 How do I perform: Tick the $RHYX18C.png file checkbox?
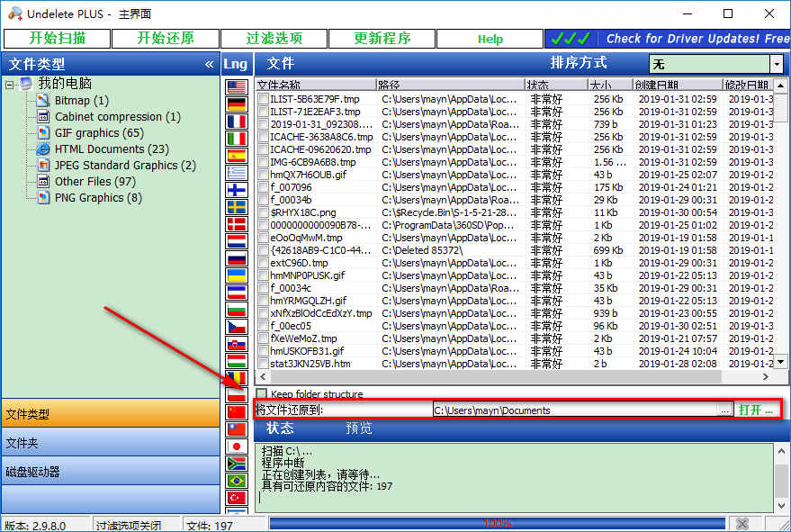click(x=263, y=212)
